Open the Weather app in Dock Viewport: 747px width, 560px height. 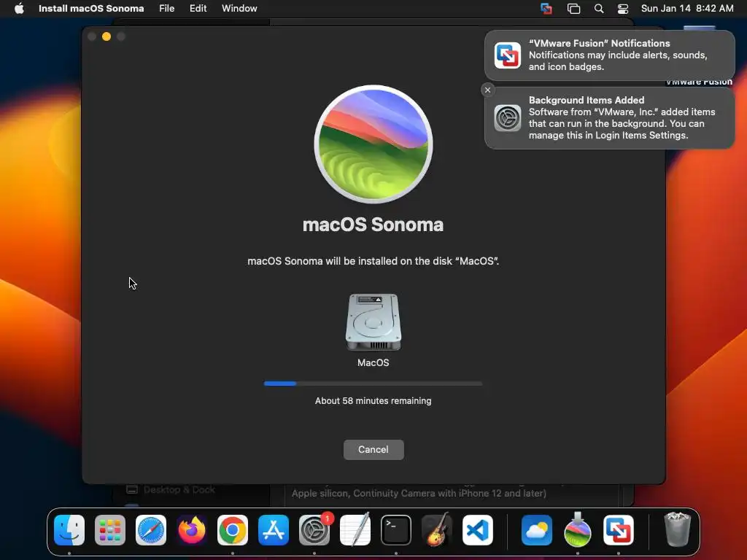(x=537, y=530)
